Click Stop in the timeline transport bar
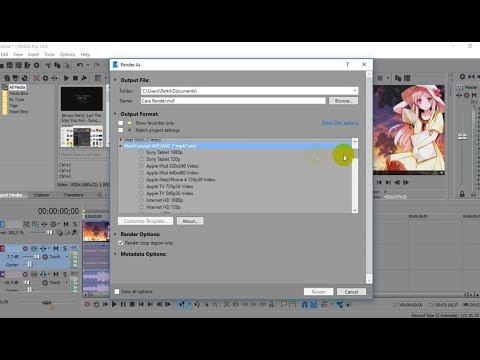 pyautogui.click(x=132, y=304)
